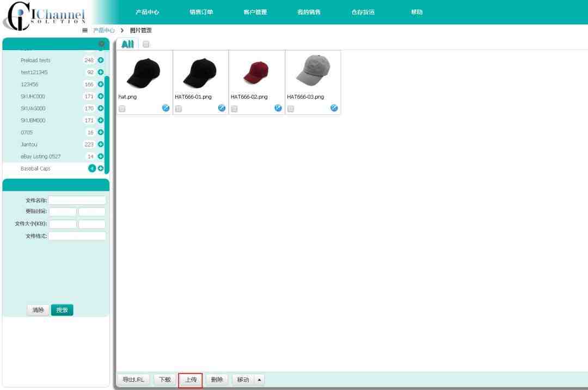This screenshot has width=588, height=390.
Task: Click the plus icon beside Baseball Caps
Action: [101, 168]
